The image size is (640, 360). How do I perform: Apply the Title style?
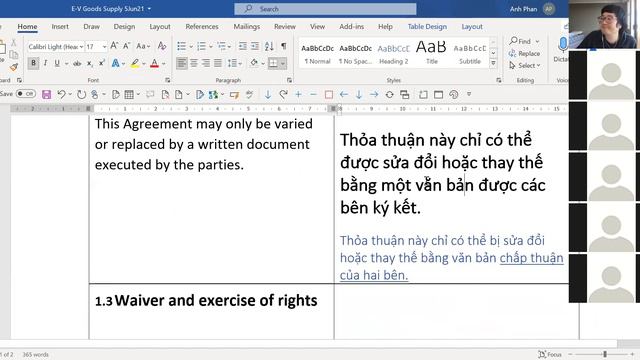coord(431,54)
